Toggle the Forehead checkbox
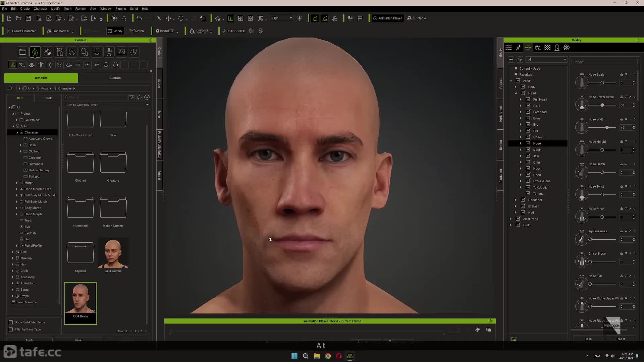Screen dimensions: 644x362 [x=528, y=112]
